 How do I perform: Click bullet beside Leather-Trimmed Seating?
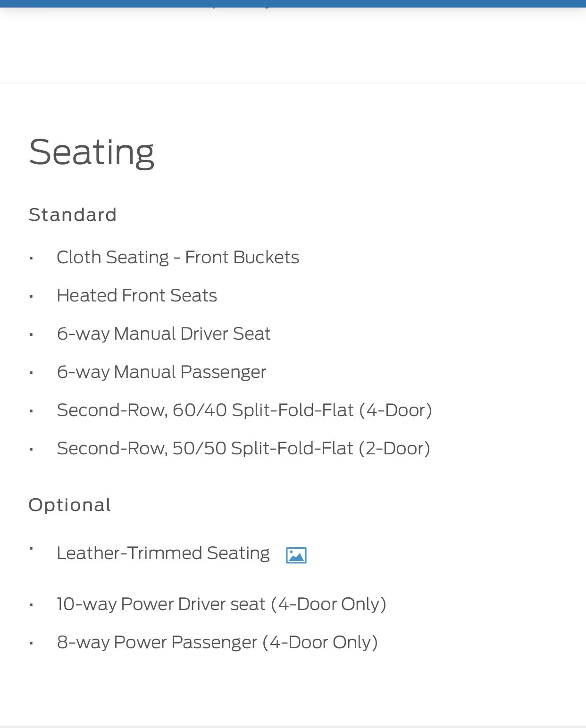pos(31,548)
